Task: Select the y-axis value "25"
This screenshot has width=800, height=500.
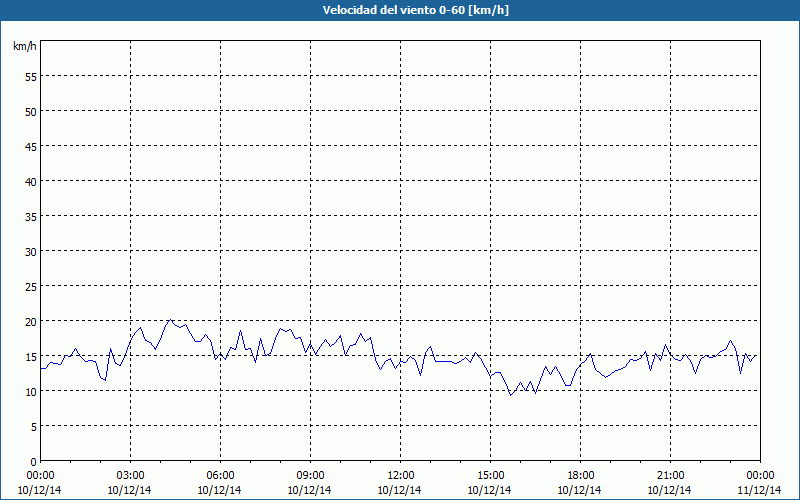Action: pos(31,287)
